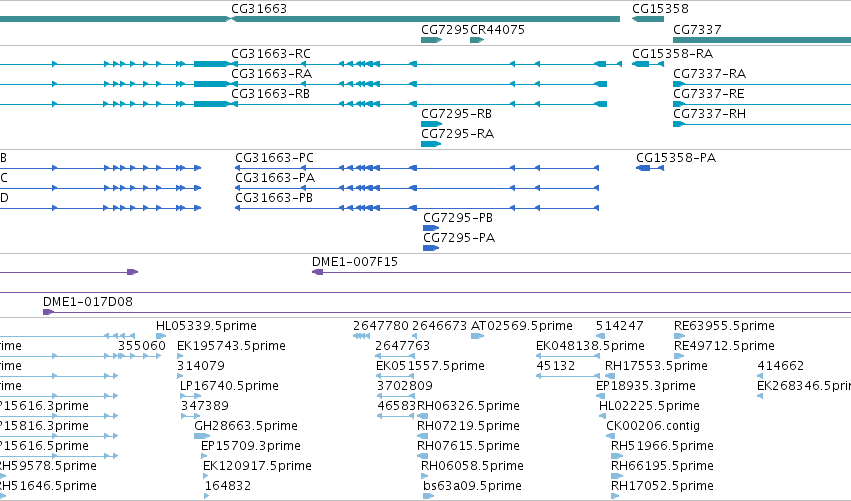Click EST bs63a09.5prime
This screenshot has width=851, height=501.
(x=472, y=486)
